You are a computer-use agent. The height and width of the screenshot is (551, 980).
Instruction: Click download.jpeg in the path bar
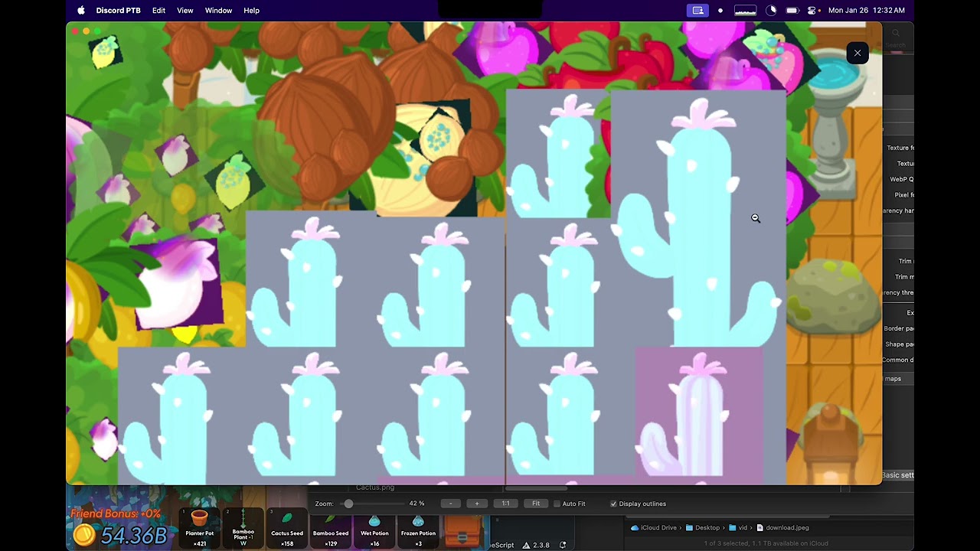click(x=782, y=527)
